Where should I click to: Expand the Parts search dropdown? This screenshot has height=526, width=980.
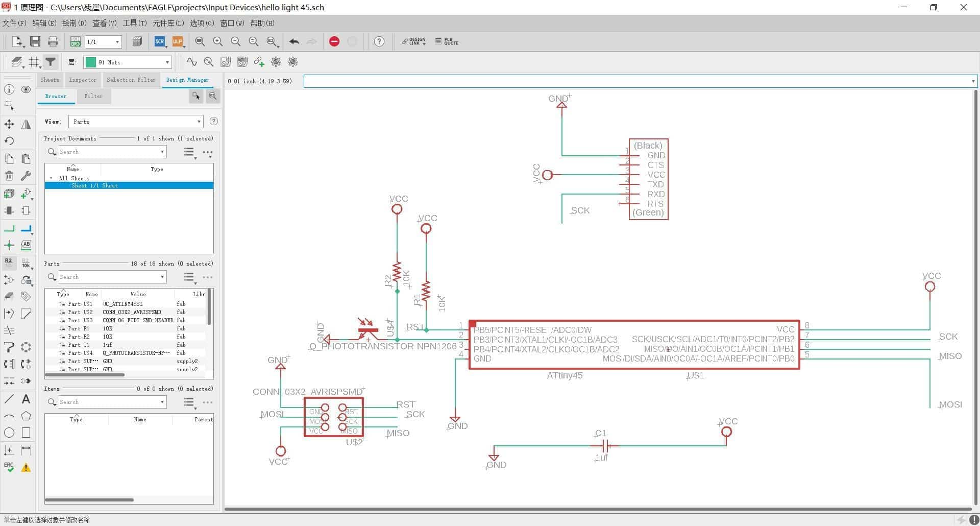click(x=162, y=277)
